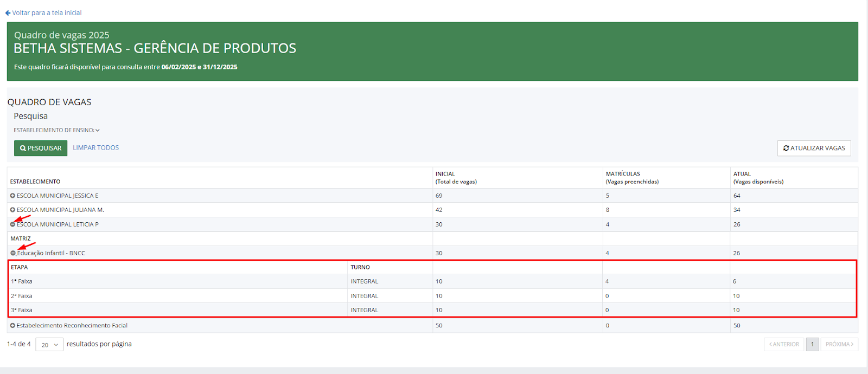The width and height of the screenshot is (868, 374).
Task: Go to the ANTERIOR page
Action: pos(784,344)
